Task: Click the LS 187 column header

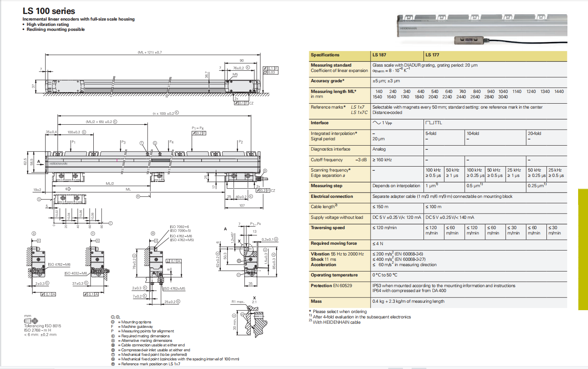Action: point(380,55)
